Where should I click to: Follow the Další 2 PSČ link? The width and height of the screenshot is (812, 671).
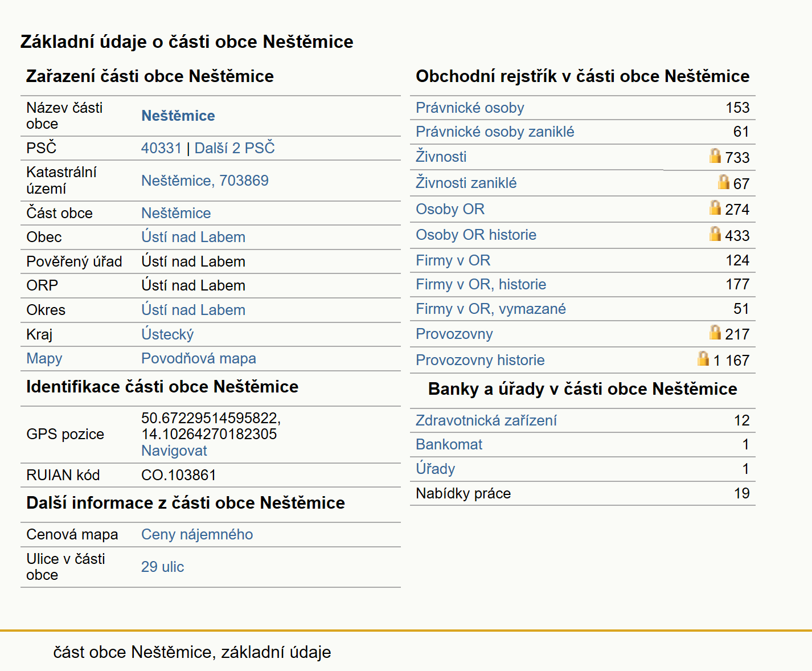(x=235, y=148)
